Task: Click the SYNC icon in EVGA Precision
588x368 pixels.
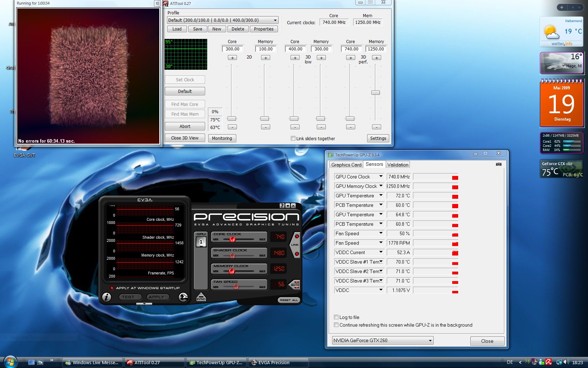Action: click(201, 297)
